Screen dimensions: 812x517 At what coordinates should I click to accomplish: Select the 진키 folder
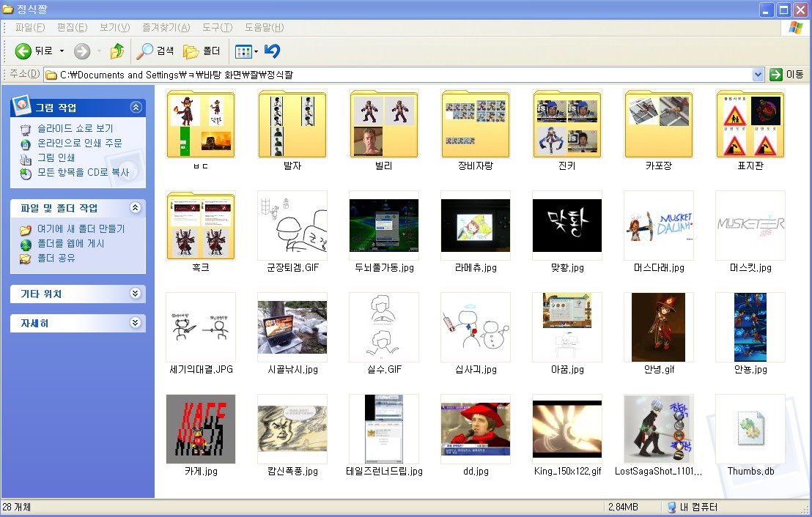coord(567,124)
